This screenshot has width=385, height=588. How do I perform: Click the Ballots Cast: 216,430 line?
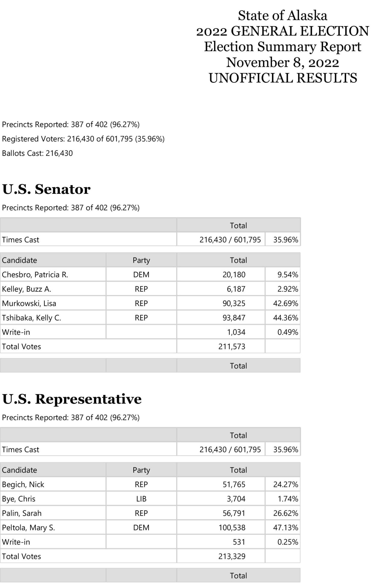pyautogui.click(x=38, y=153)
